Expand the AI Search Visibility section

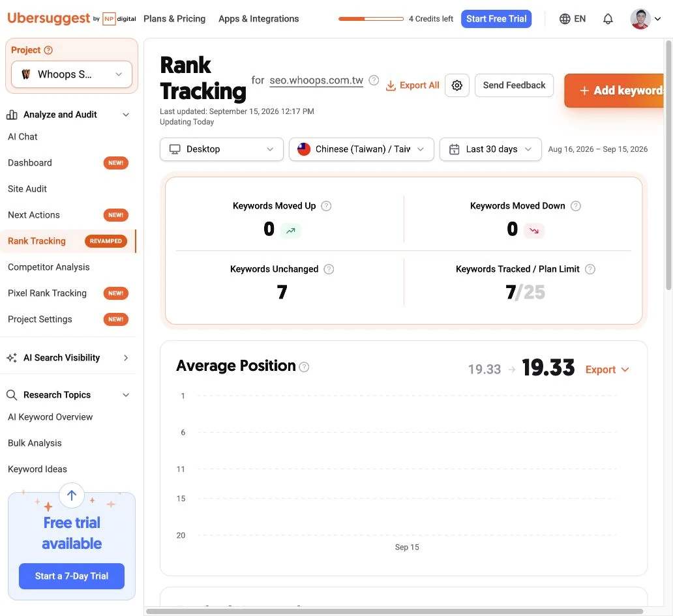click(x=126, y=358)
